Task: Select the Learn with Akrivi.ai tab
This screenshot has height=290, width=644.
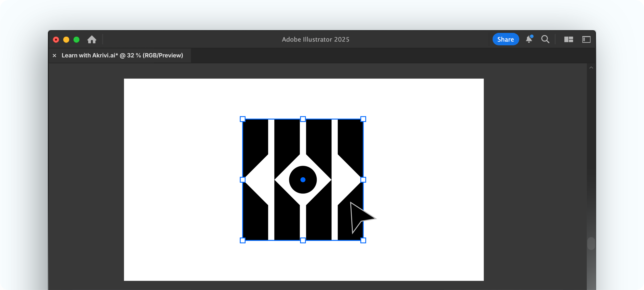Action: point(122,56)
